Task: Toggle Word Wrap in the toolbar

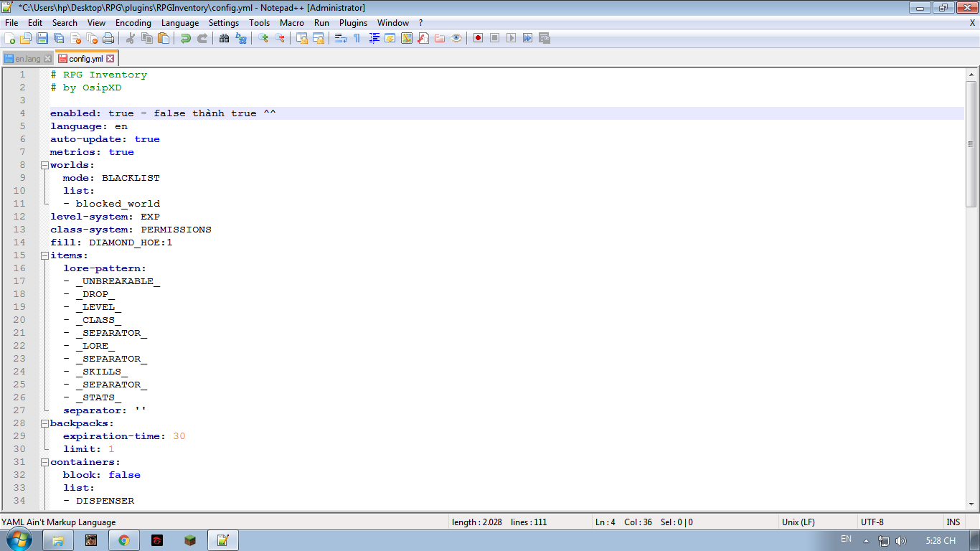Action: click(x=340, y=38)
